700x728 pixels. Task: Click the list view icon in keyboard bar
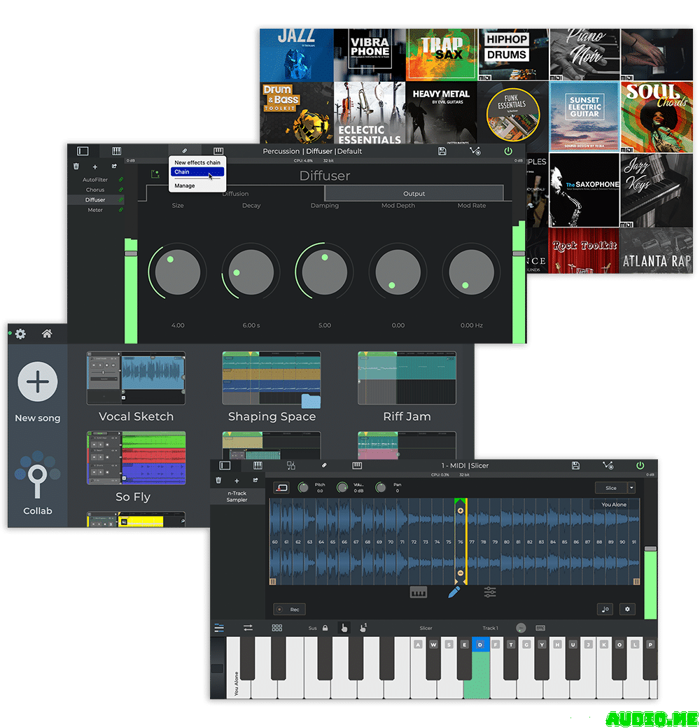[219, 628]
